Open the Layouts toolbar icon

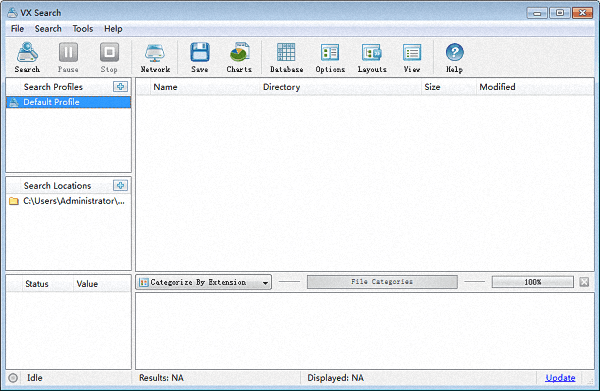(x=372, y=57)
